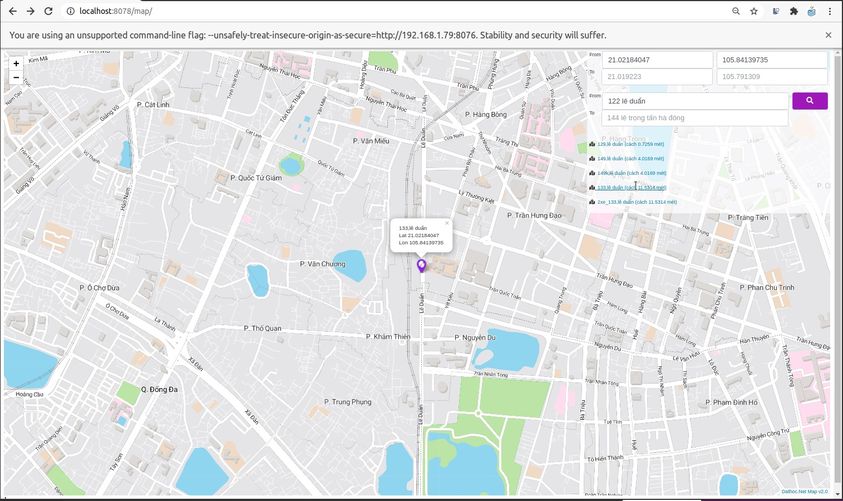Click the 'P. Nguyễn Du' map label
This screenshot has height=501, width=843.
point(475,338)
